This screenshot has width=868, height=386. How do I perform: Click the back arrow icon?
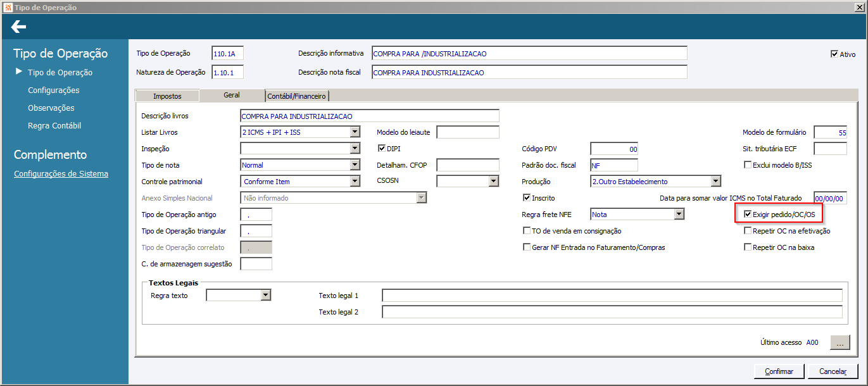point(18,27)
